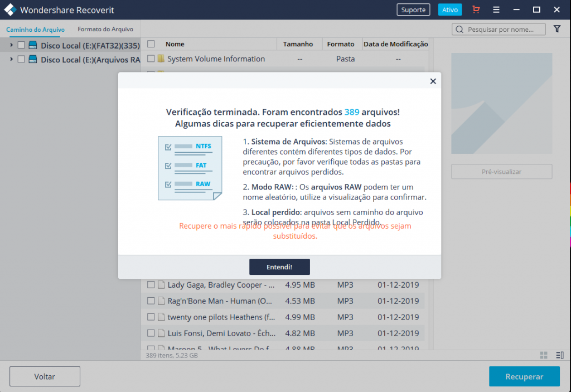The height and width of the screenshot is (392, 571).
Task: Select the Luis Fonsi, Demi Lovato file name
Action: click(x=221, y=333)
